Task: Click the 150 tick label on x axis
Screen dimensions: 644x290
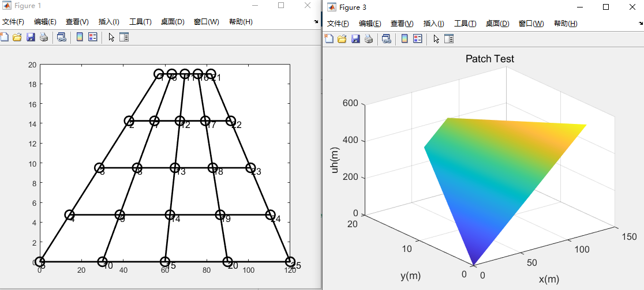Action: pos(629,237)
